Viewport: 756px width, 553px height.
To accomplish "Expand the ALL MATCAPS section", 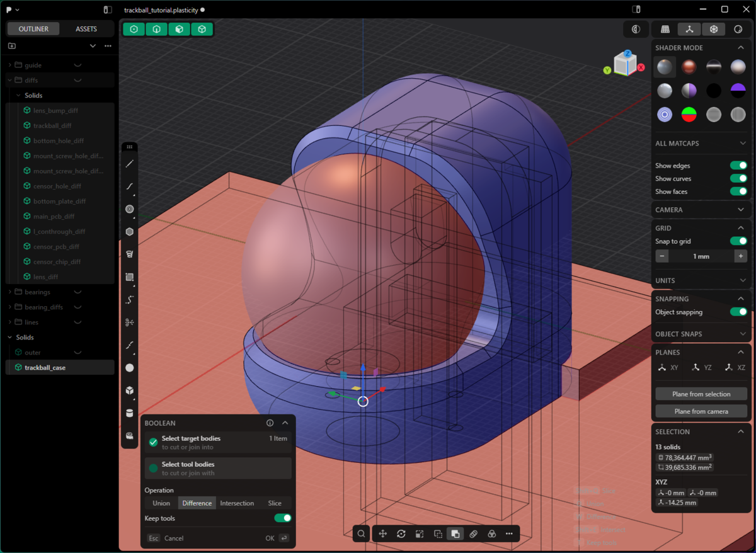I will [x=700, y=144].
